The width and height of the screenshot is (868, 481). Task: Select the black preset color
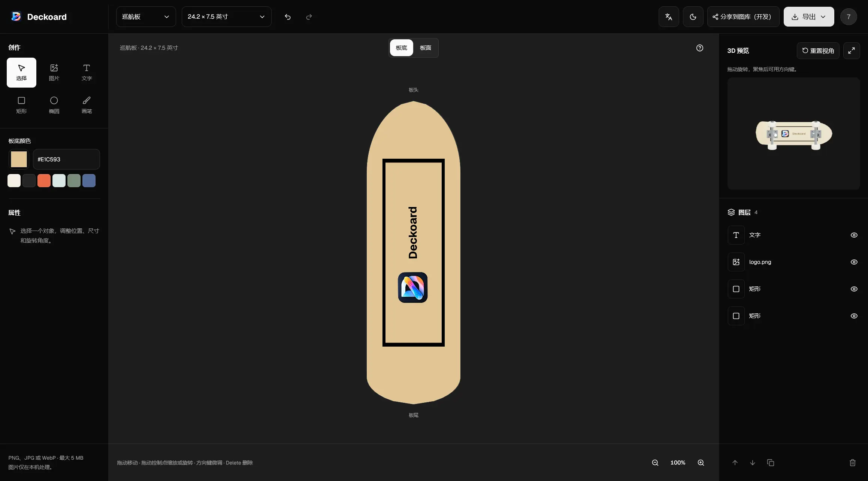point(29,181)
